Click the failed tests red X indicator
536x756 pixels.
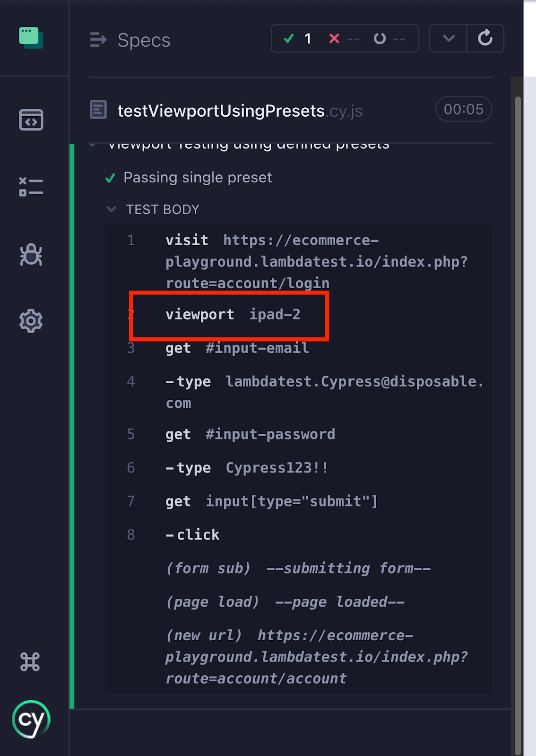(344, 38)
